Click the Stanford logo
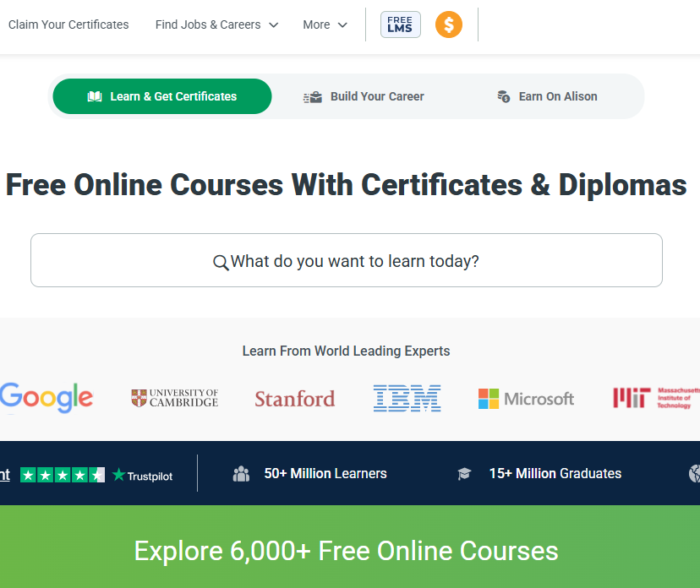 click(295, 399)
